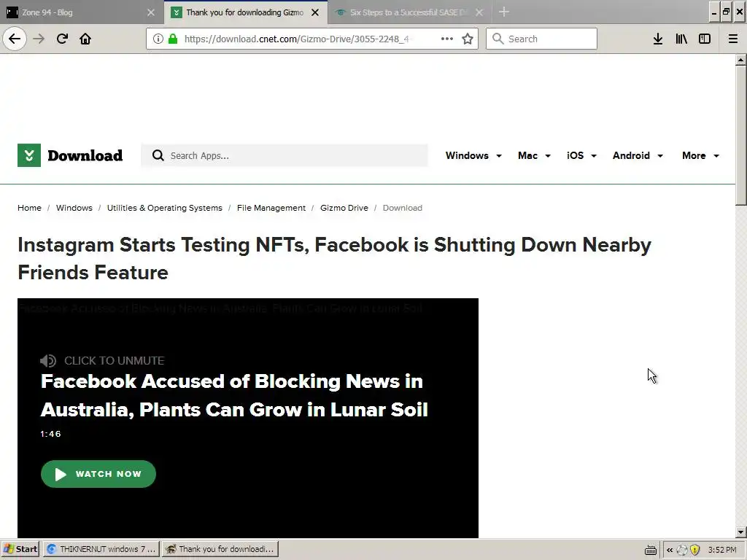Click the Windows breadcrumb link
The width and height of the screenshot is (747, 560).
[x=74, y=208]
